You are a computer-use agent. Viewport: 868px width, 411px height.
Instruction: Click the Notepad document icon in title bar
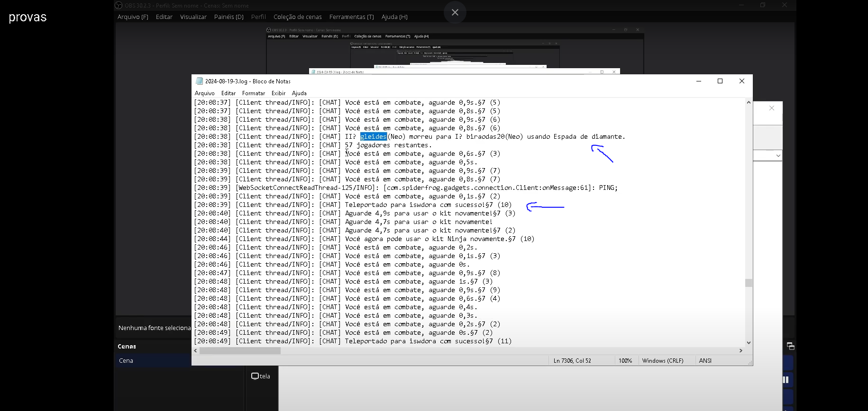pos(199,81)
